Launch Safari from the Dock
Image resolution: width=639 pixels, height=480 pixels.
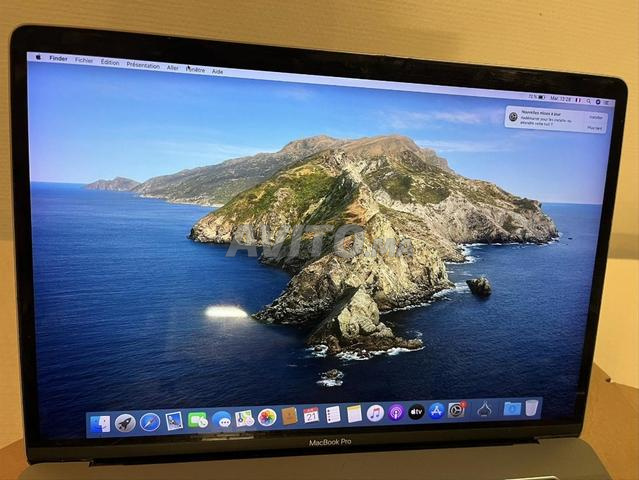tap(150, 422)
